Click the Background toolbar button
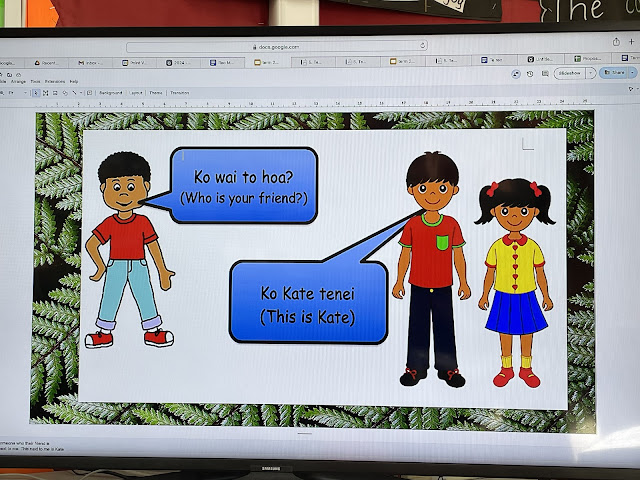Image resolution: width=640 pixels, height=480 pixels. pos(111,93)
